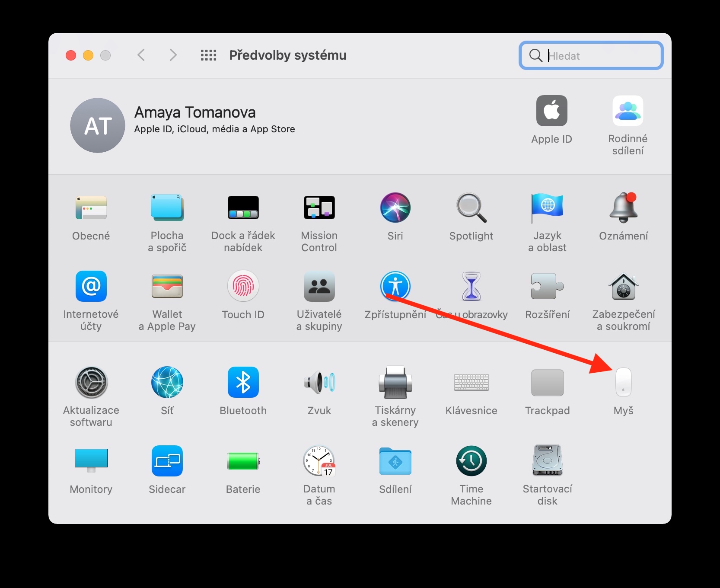Open Spotlight preferences
This screenshot has height=588, width=720.
pos(472,208)
